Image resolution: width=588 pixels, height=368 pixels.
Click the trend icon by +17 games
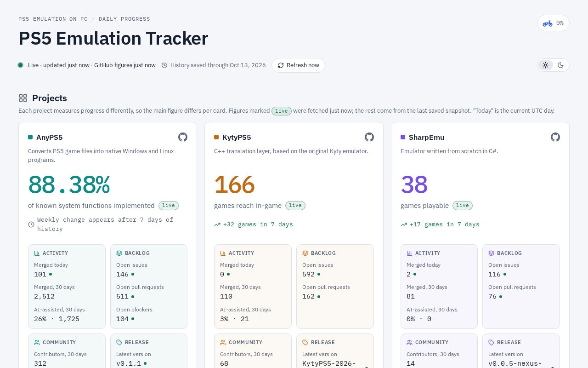pos(404,224)
